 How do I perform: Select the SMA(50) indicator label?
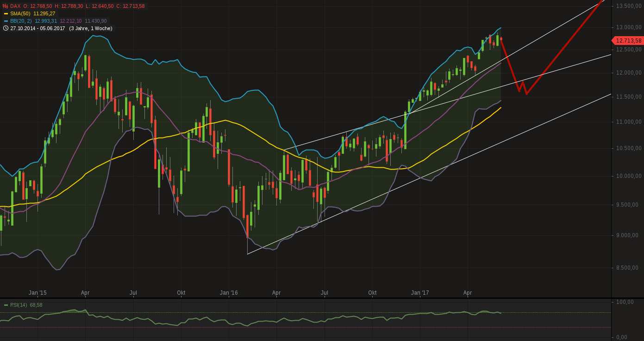(x=20, y=13)
